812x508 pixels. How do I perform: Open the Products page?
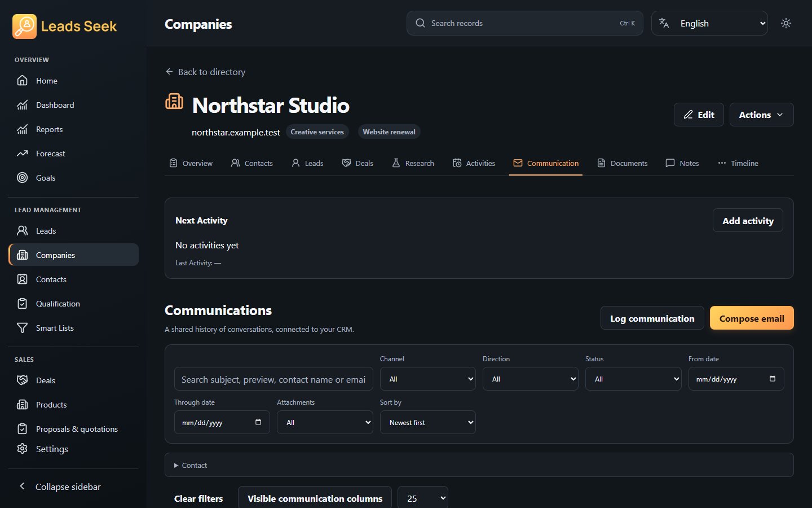(x=73, y=405)
